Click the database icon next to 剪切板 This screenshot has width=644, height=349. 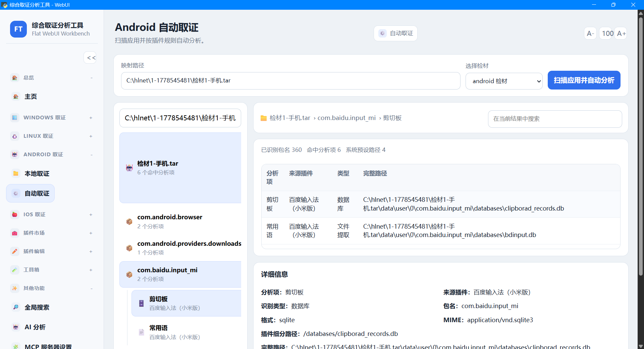point(142,303)
